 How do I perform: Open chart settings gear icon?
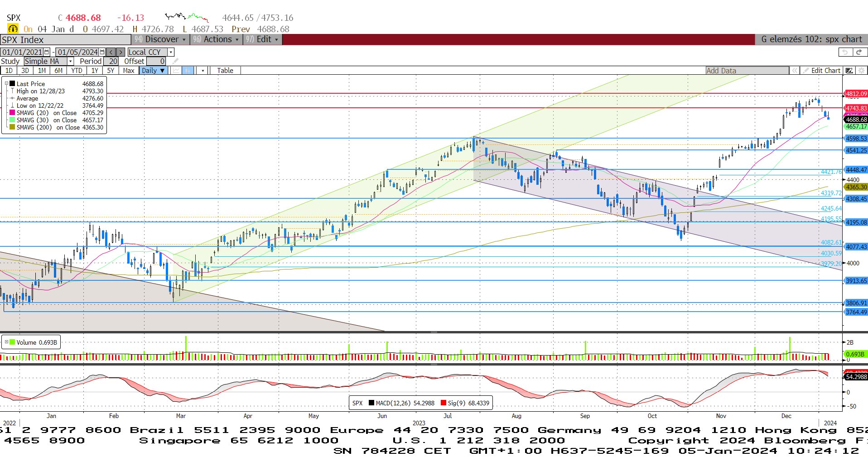tap(861, 70)
